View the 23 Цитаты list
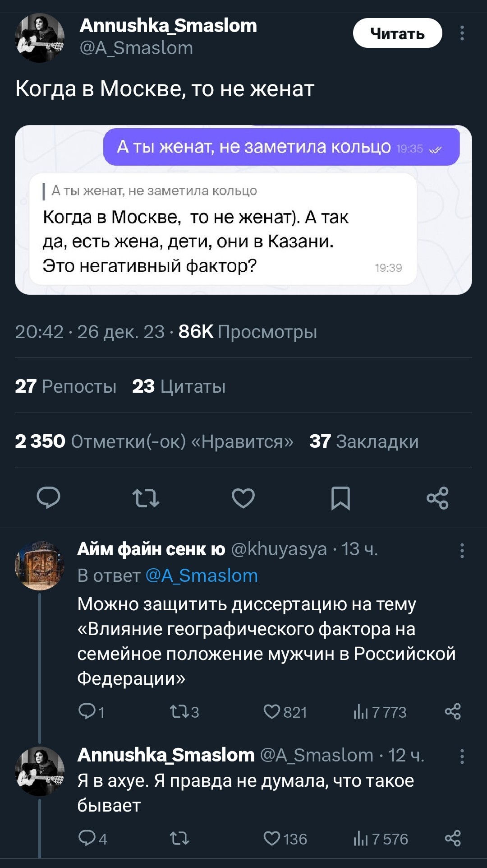The height and width of the screenshot is (868, 487). point(179,386)
